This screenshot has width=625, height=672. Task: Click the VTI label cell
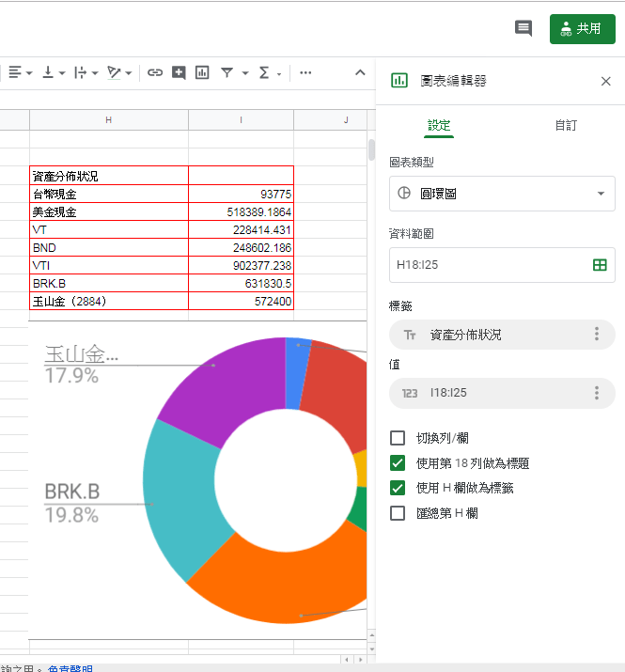coord(109,265)
